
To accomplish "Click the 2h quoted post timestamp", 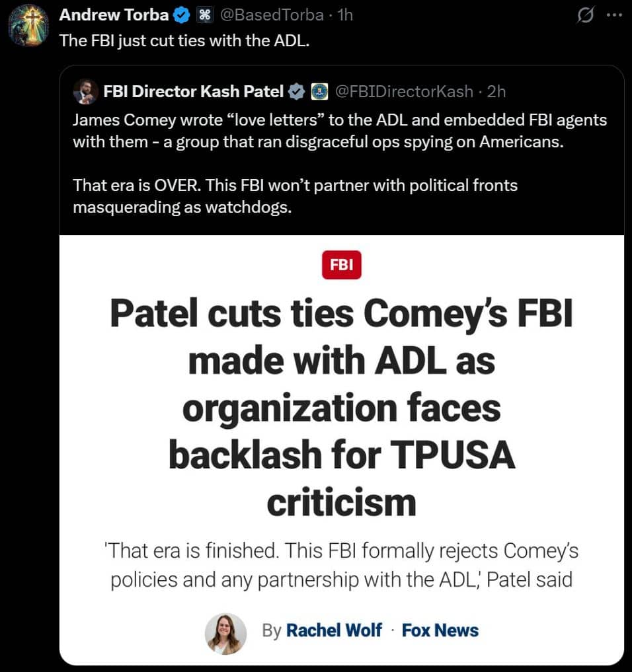I will 496,92.
